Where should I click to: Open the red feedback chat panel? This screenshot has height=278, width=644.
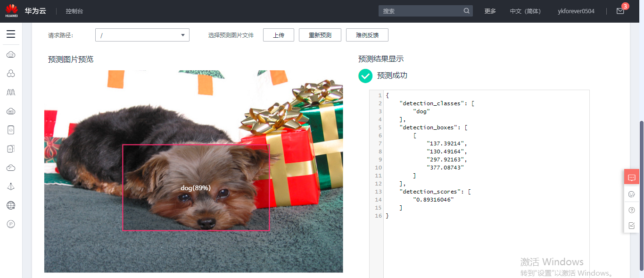click(632, 177)
